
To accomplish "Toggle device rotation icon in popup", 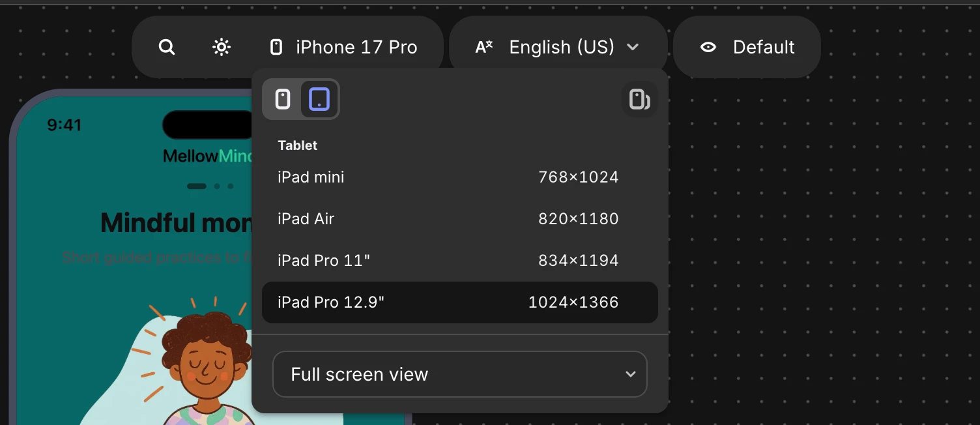I will pos(639,99).
